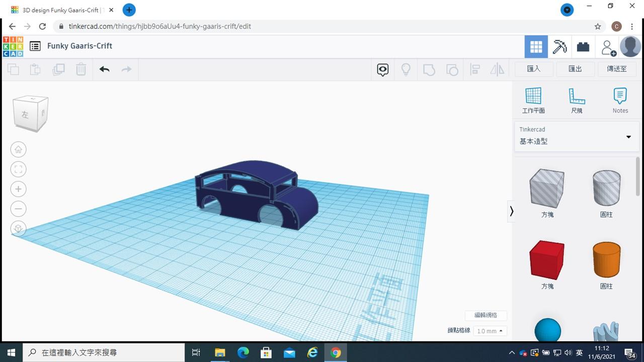Open the taskbar notification center
This screenshot has width=644, height=362.
coord(630,352)
